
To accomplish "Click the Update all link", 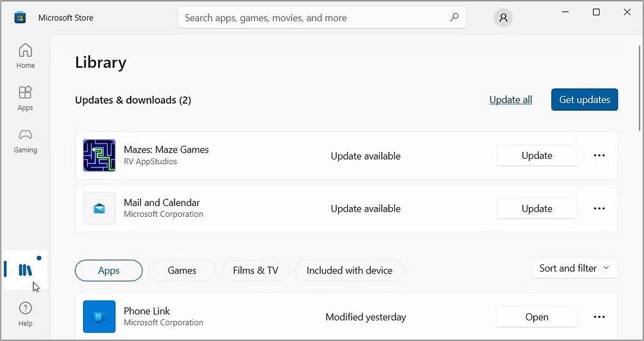I will pyautogui.click(x=511, y=100).
